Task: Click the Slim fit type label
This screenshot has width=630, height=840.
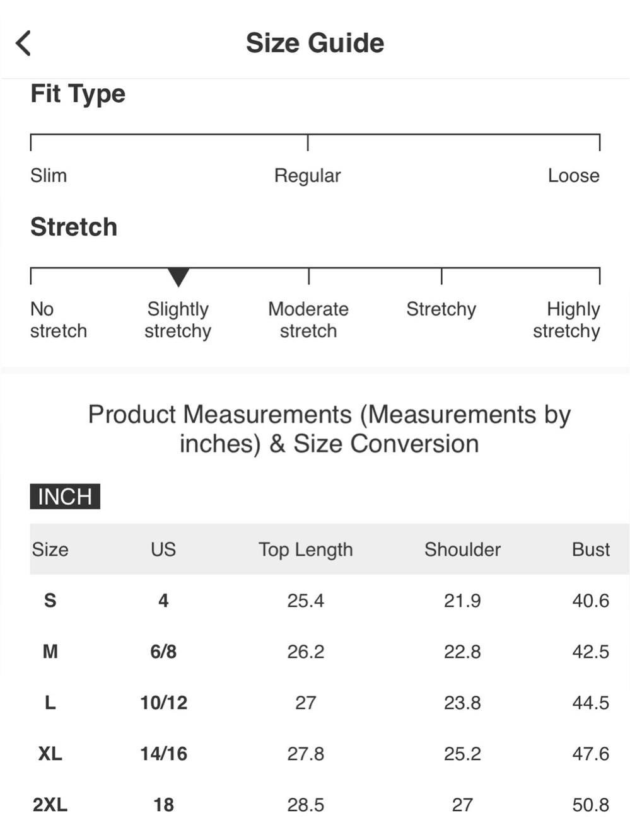Action: 49,175
